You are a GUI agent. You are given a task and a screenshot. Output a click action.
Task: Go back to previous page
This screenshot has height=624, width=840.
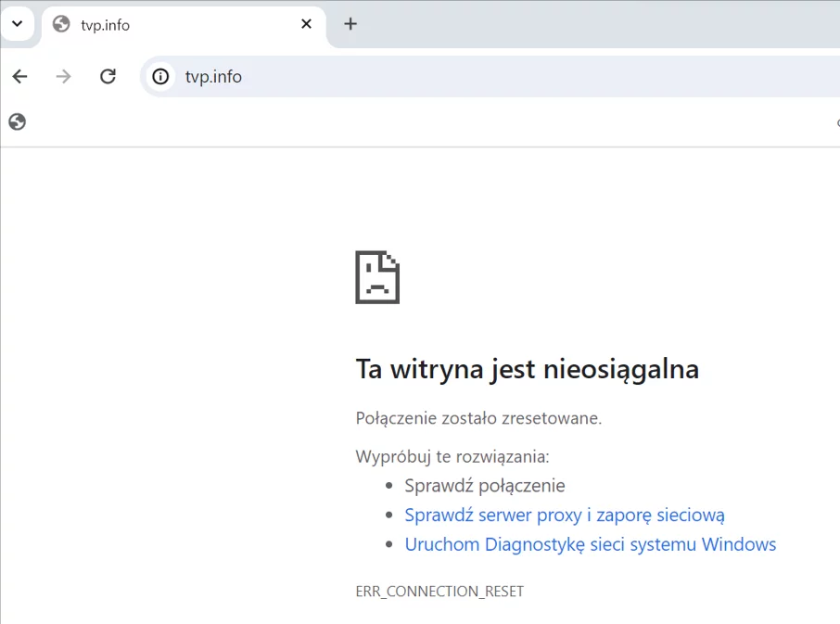pyautogui.click(x=19, y=77)
